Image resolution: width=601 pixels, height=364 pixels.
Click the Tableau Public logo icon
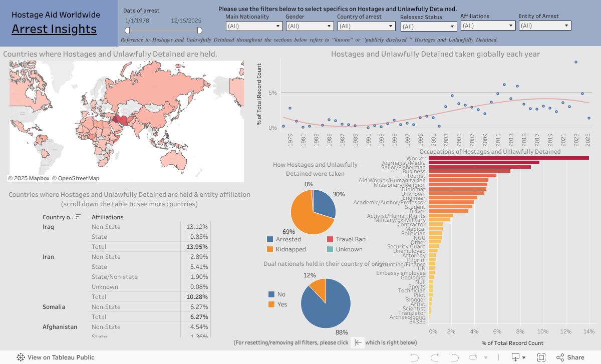[x=21, y=357]
